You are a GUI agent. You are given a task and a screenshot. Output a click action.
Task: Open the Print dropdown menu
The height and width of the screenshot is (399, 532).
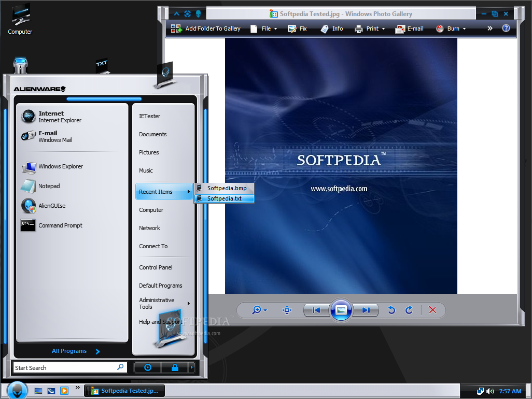pos(370,29)
